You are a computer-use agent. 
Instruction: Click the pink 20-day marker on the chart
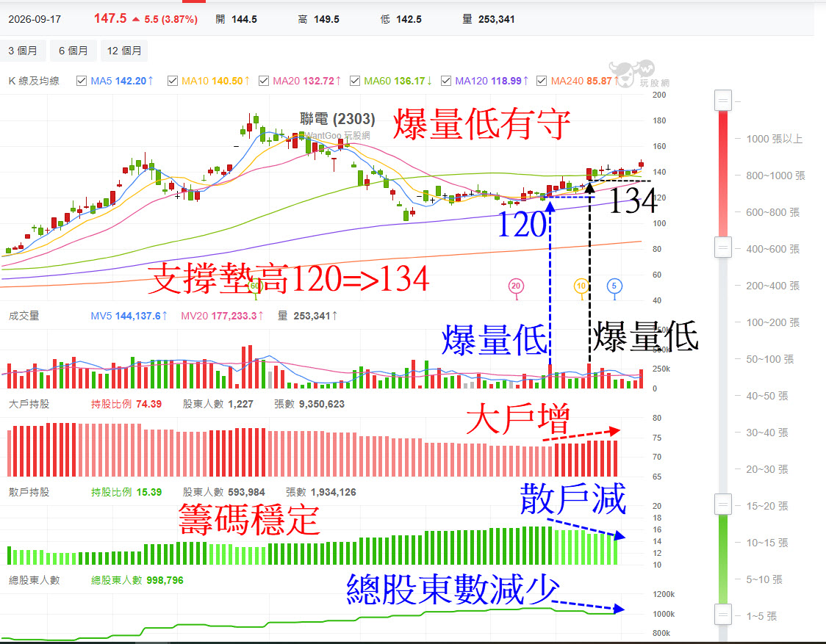coord(516,286)
